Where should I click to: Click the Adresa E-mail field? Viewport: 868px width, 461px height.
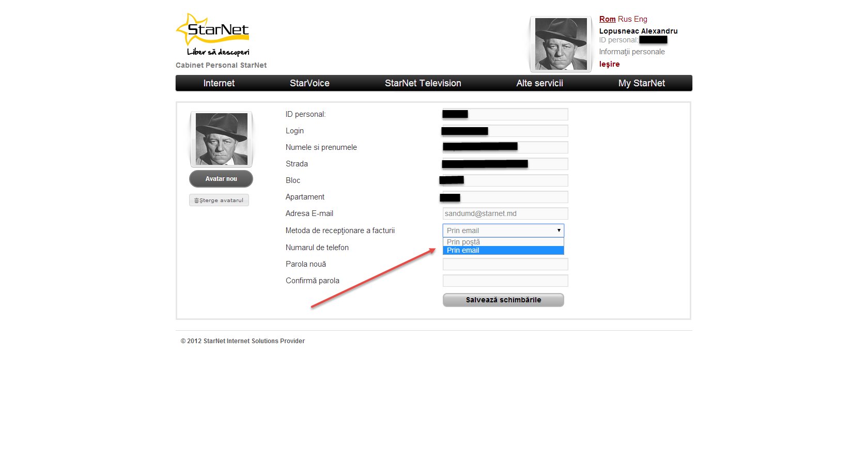[505, 213]
